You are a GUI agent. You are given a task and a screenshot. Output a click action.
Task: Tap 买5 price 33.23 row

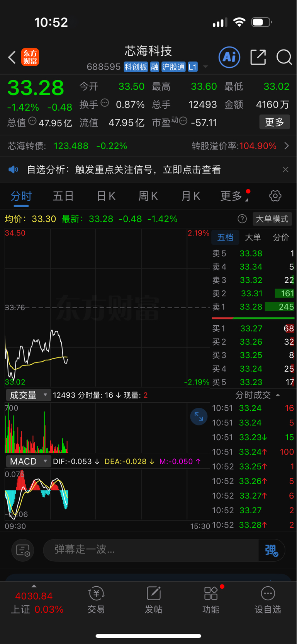tap(253, 382)
